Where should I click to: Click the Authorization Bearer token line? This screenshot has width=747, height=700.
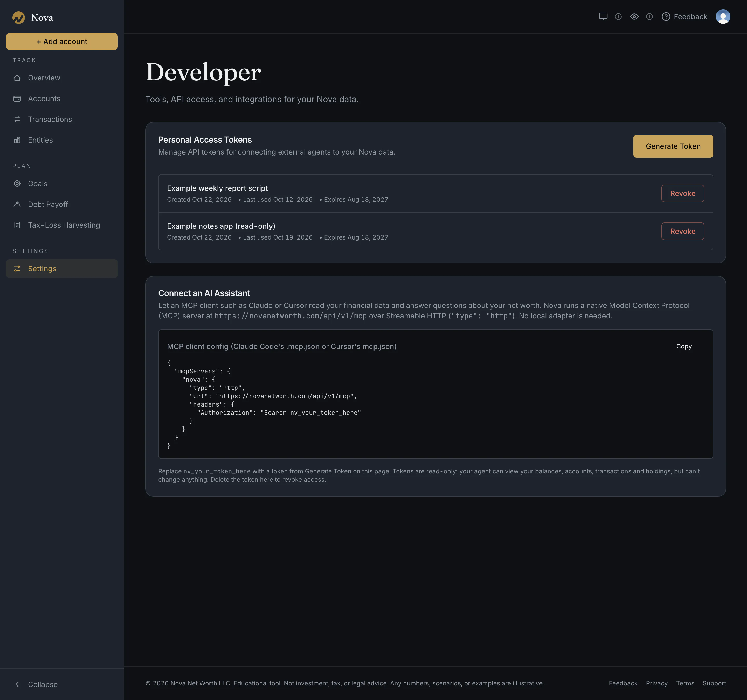(279, 413)
